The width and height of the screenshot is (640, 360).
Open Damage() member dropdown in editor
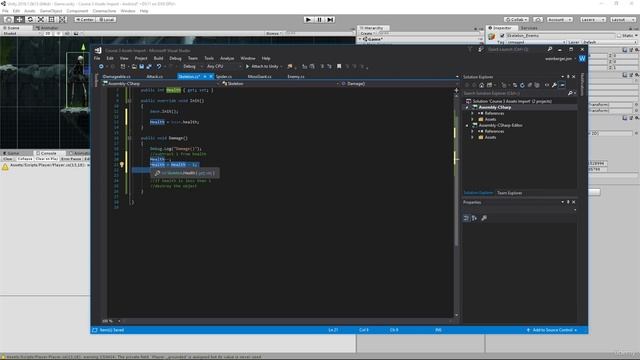click(x=399, y=83)
